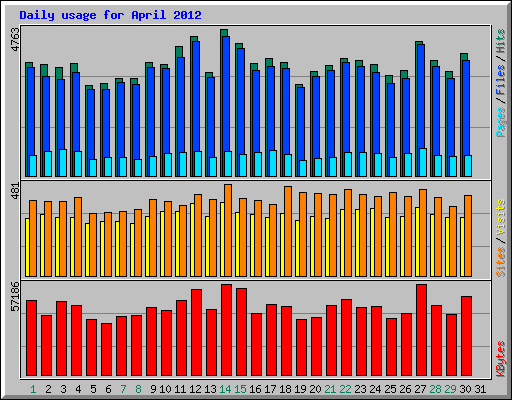Click the orange Sites bar for day 5
The image size is (512, 400).
pos(93,245)
